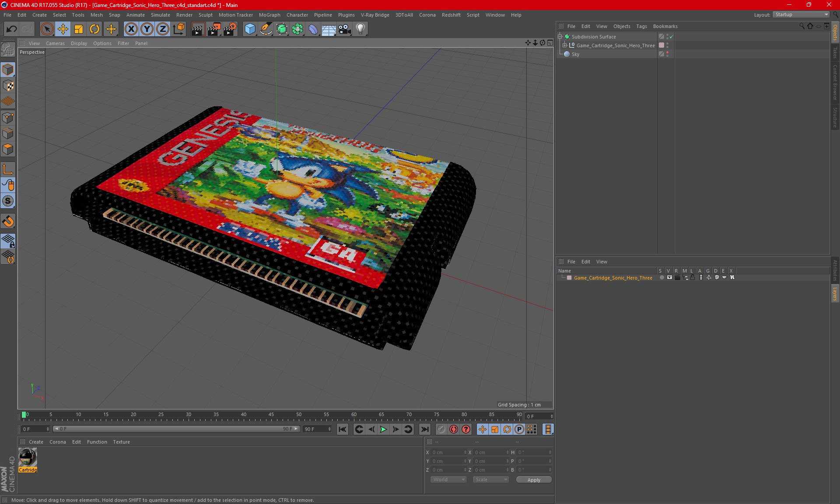This screenshot has height=504, width=840.
Task: Activate the Move tool in top toolbar
Action: coord(63,29)
